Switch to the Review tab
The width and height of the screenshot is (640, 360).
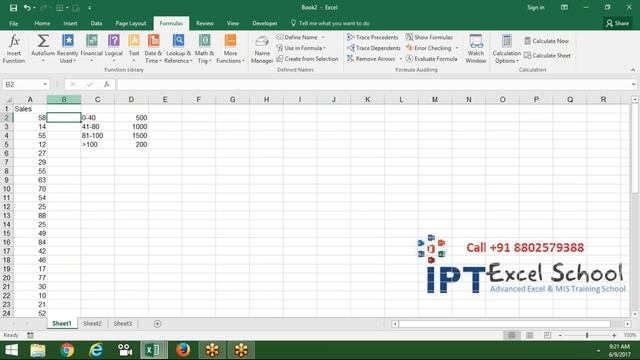click(204, 23)
